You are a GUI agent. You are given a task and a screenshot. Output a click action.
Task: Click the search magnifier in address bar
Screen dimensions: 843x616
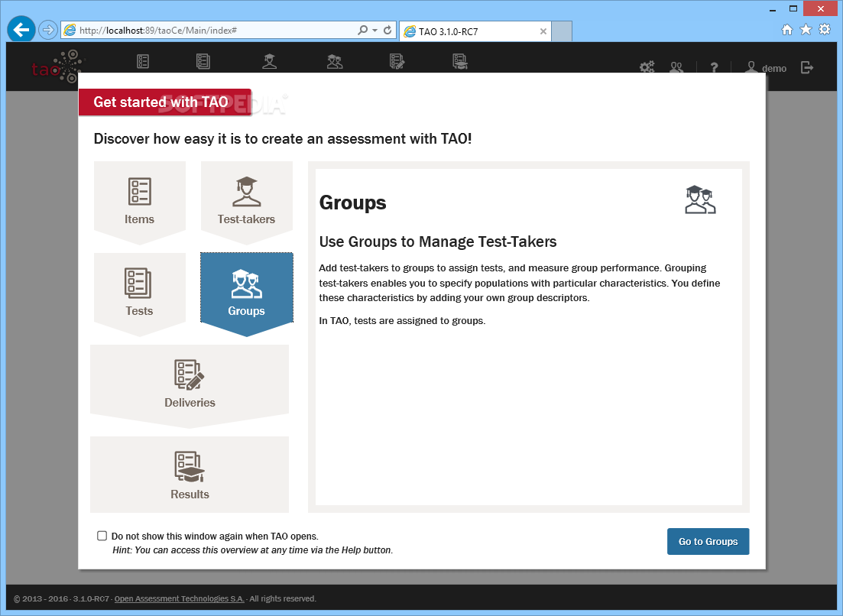pos(363,30)
